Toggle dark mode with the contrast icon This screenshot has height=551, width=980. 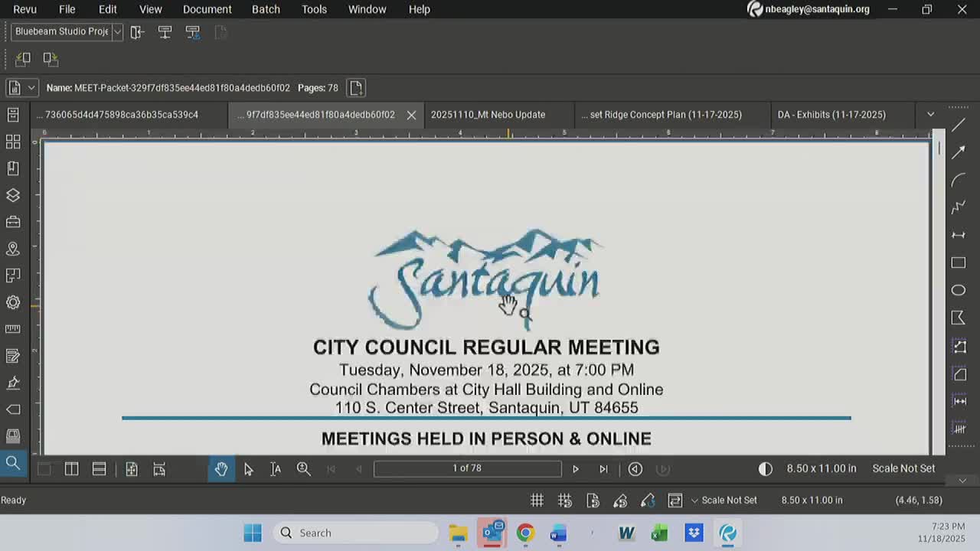[765, 468]
